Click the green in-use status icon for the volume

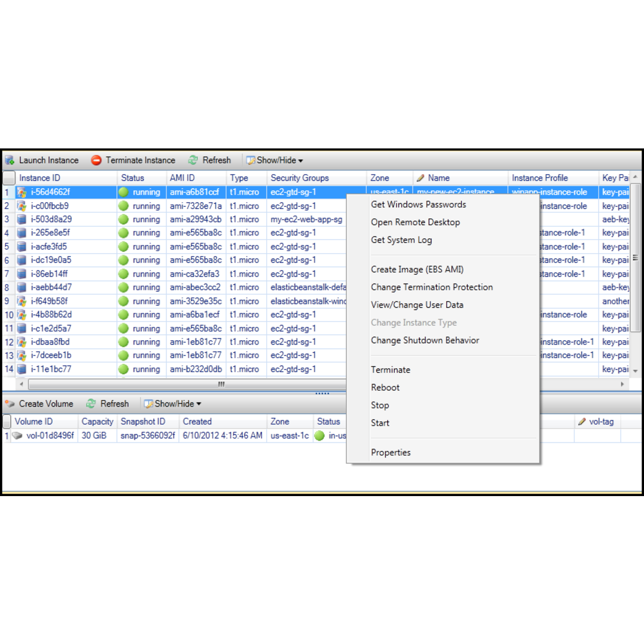[x=319, y=436]
